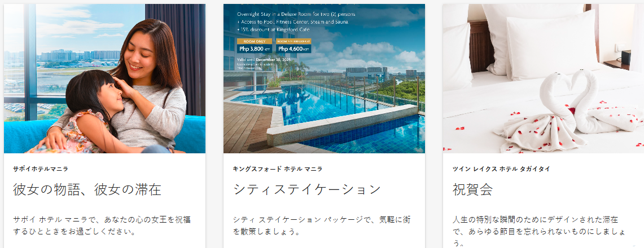Image resolution: width=644 pixels, height=248 pixels.
Task: Click the city staycation package description text
Action: 321,225
